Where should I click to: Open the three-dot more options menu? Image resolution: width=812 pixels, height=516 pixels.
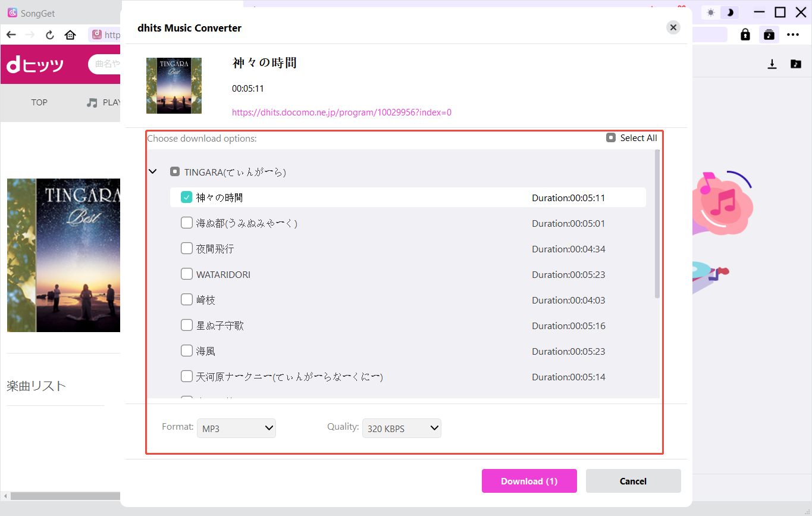793,35
